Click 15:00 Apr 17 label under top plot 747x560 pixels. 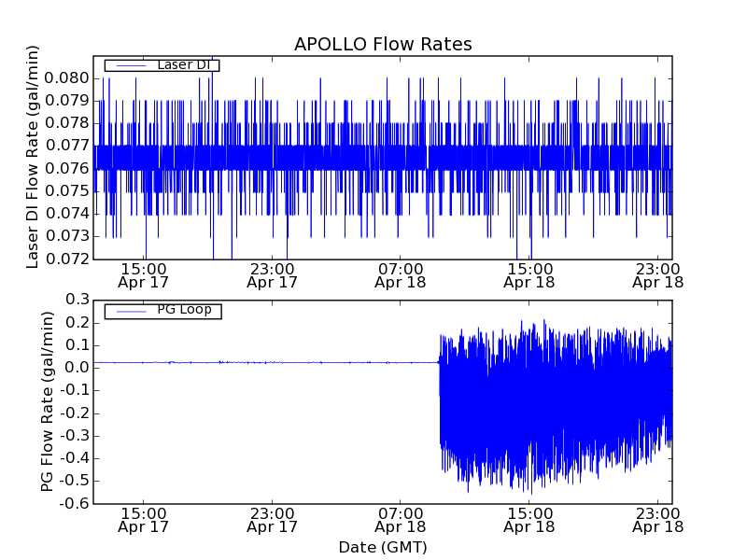(144, 274)
